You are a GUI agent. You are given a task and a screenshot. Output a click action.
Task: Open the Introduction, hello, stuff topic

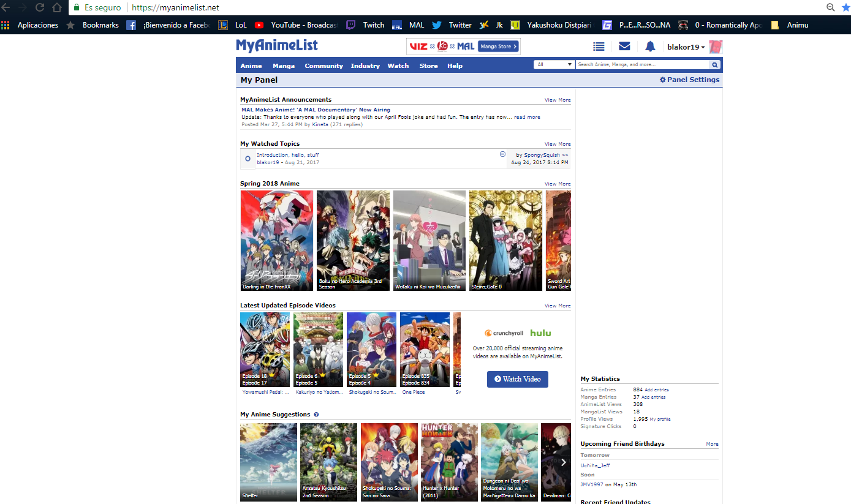coord(287,155)
